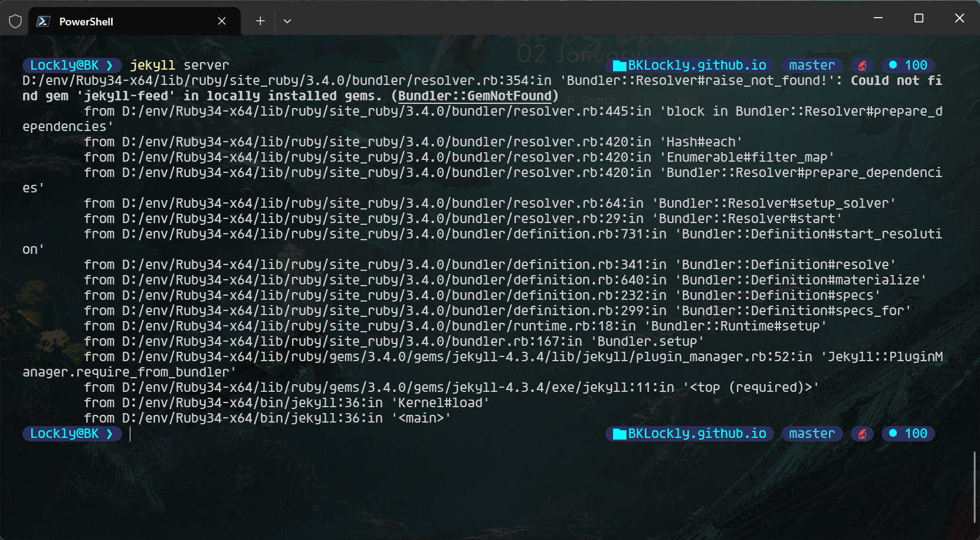Maximize the terminal window
980x540 pixels.
pos(919,18)
